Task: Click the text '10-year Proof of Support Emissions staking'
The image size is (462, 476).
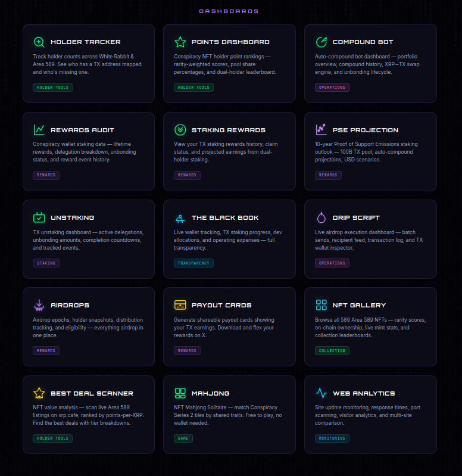Action: 366,144
